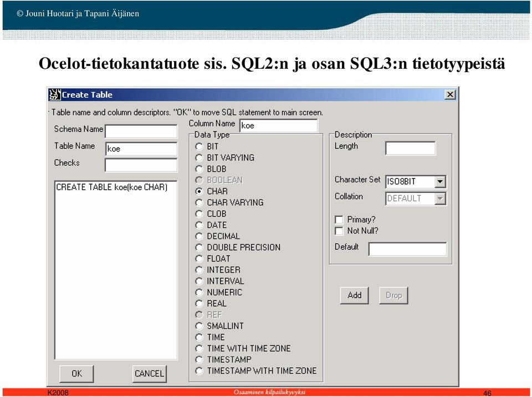532x397 pixels.
Task: Select the BIT data type
Action: coord(199,147)
